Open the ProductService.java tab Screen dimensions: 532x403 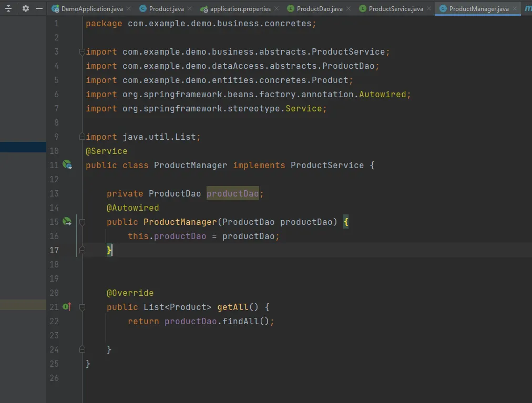(x=396, y=9)
